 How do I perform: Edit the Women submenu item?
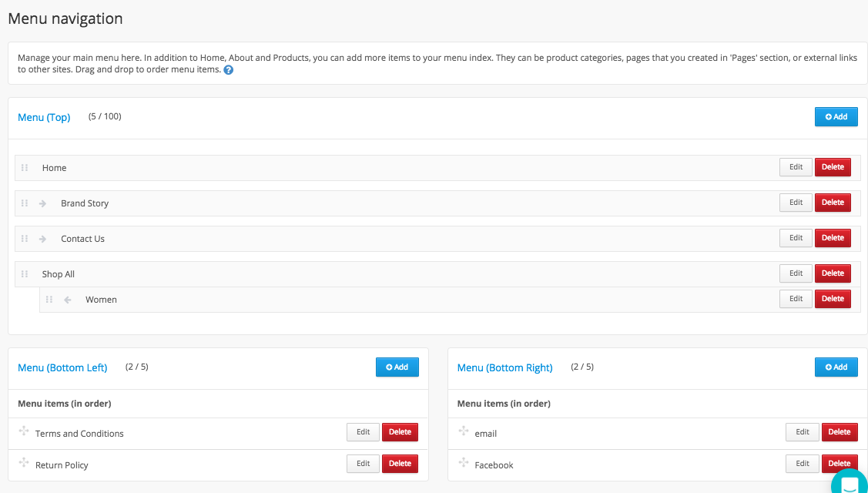796,299
